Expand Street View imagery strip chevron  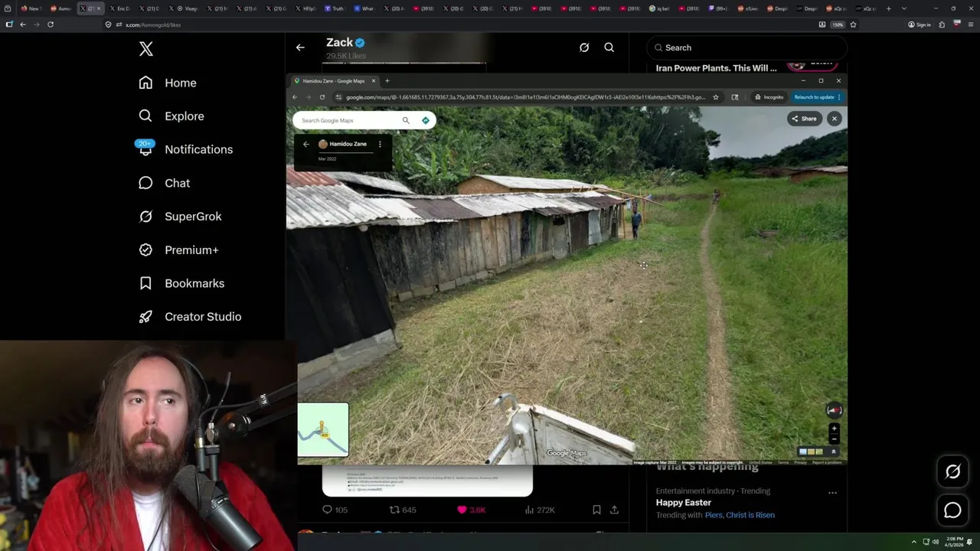(834, 452)
